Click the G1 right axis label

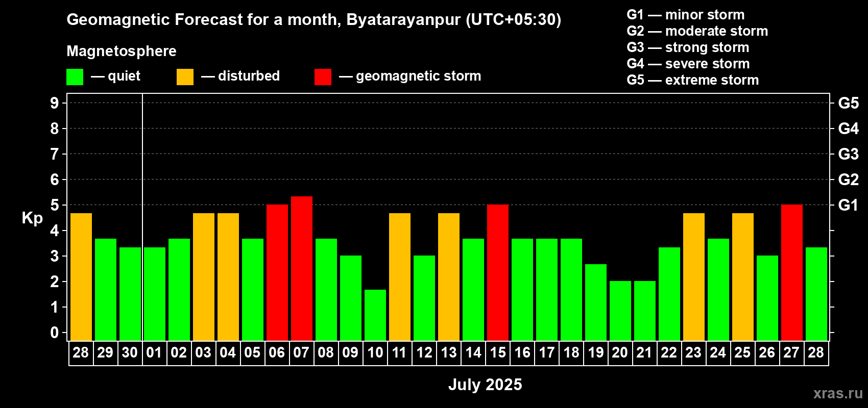pos(849,205)
